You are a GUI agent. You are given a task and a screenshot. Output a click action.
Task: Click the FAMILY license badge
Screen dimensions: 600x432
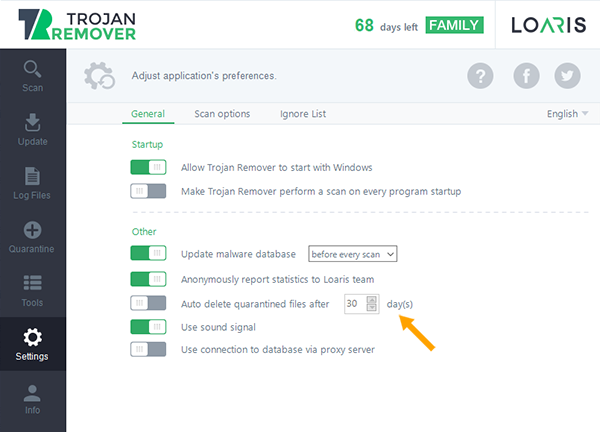[454, 25]
